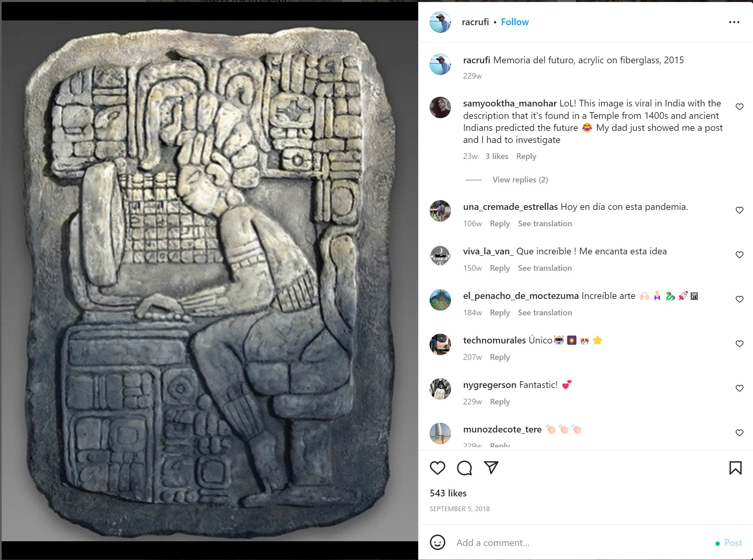753x560 pixels.
Task: Show 3 likes on samyooktha's comment
Action: coord(497,156)
